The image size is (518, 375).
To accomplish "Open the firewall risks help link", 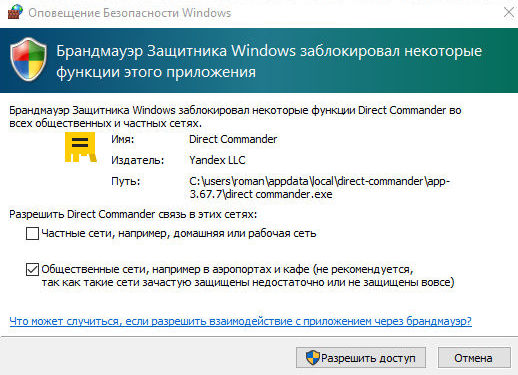I will [x=241, y=321].
